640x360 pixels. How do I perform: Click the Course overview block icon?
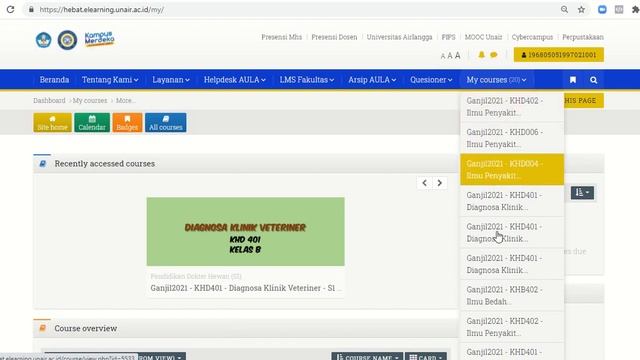click(42, 328)
